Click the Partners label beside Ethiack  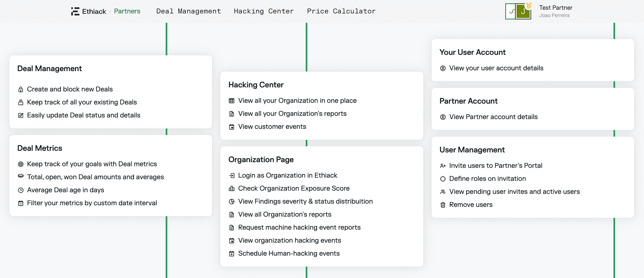coord(127,11)
